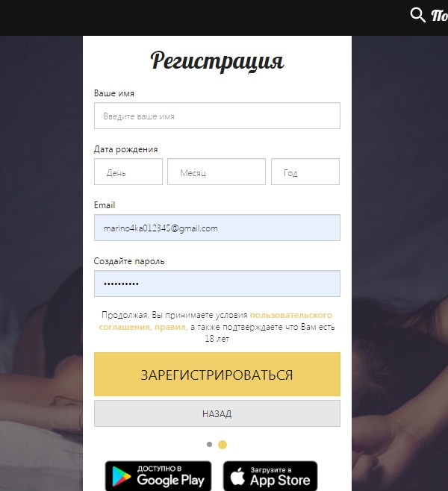Screen dimensions: 448x491
Task: Open the Google Play download badge
Action: click(x=158, y=476)
